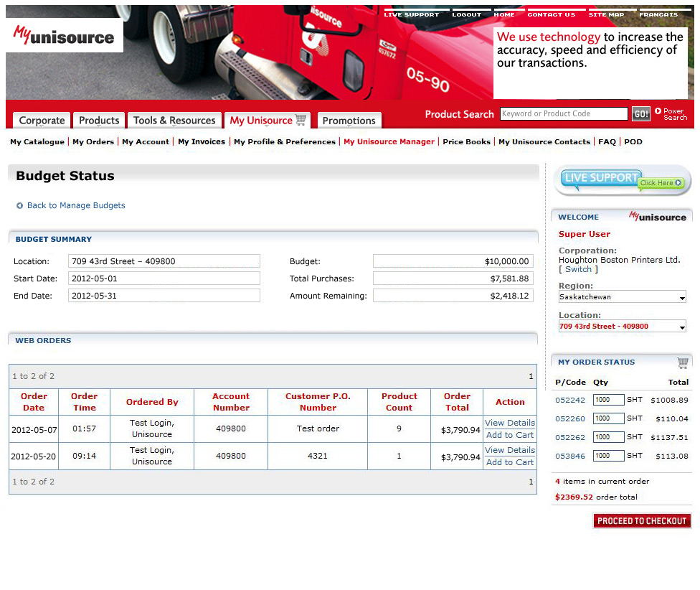The width and height of the screenshot is (700, 590).
Task: Open the Live Support chat banner
Action: [622, 180]
